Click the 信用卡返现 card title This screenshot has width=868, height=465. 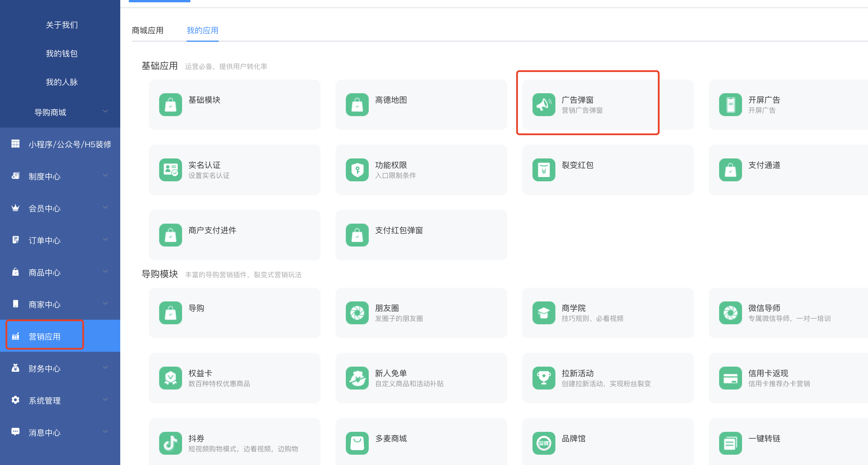(x=768, y=373)
